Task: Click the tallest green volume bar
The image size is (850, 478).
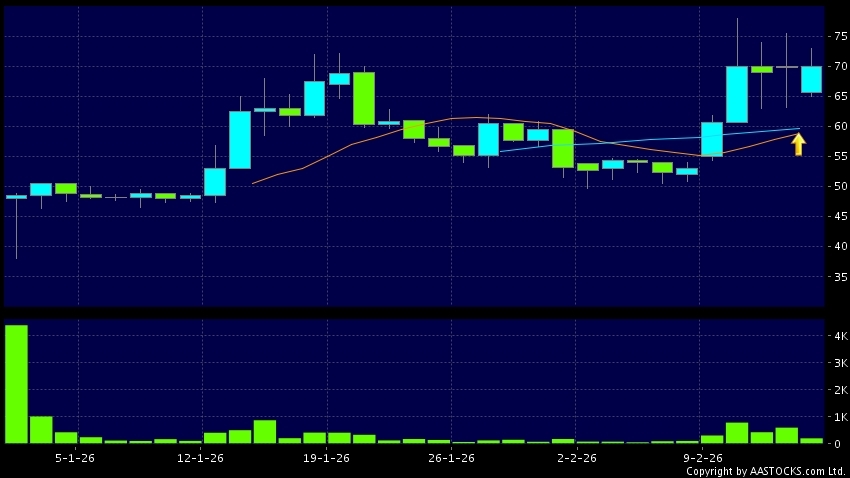Action: coord(16,384)
